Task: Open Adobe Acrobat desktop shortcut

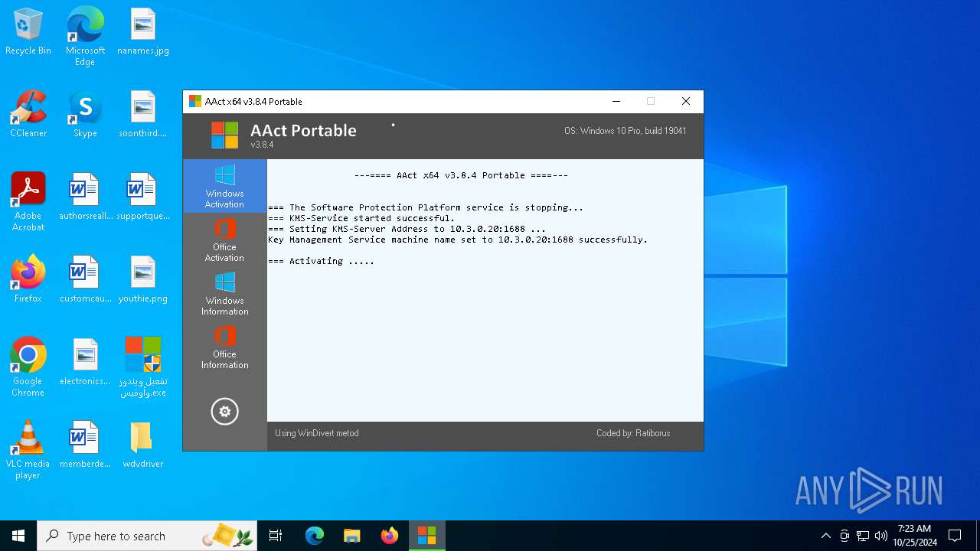Action: coord(28,202)
